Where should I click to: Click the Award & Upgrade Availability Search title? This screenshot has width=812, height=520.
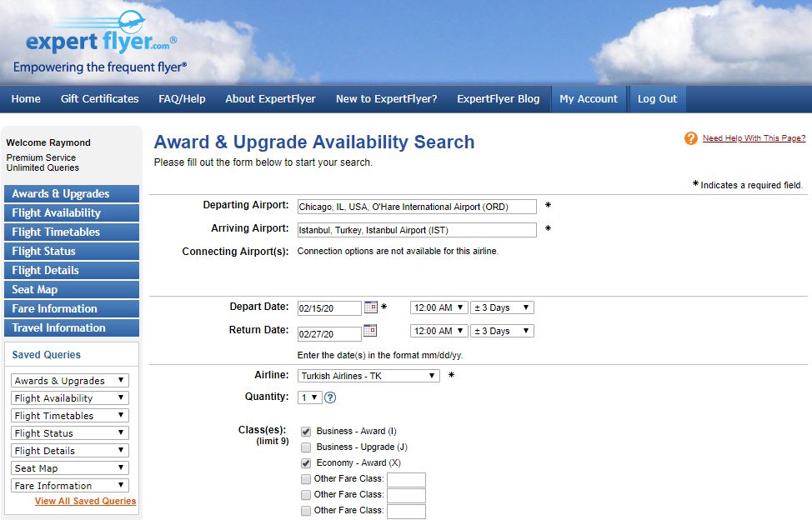(314, 142)
